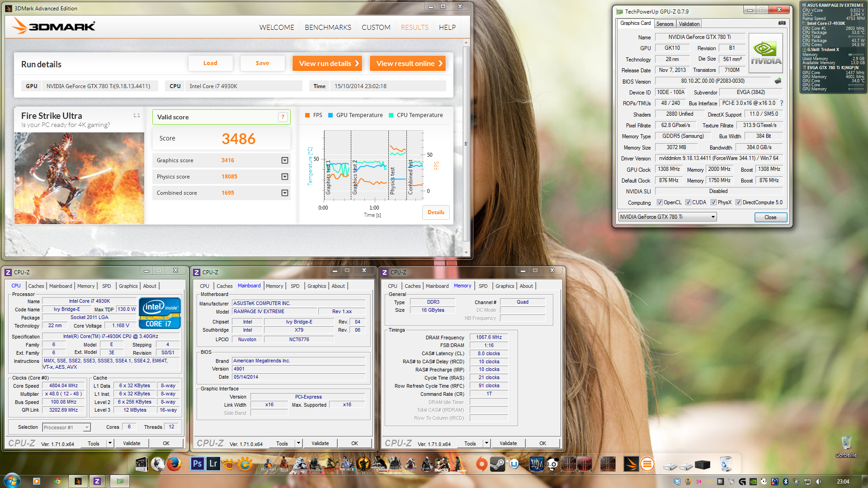
Task: Launch Steam from the dock
Action: point(498,464)
